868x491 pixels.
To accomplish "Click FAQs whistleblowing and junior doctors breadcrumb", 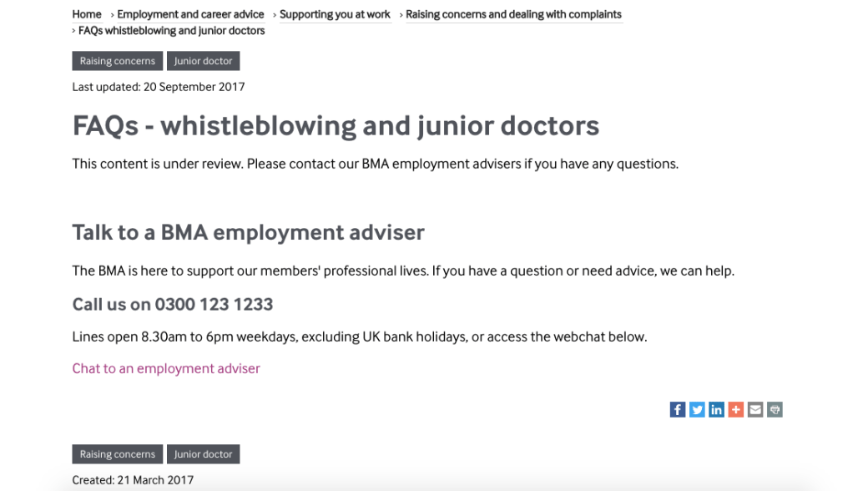I will [x=171, y=31].
